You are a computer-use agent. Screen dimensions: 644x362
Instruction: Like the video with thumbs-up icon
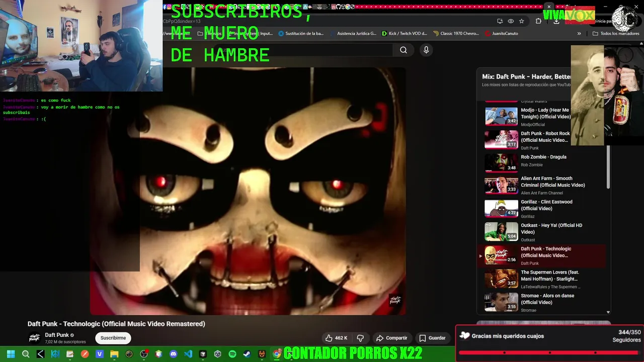[x=337, y=338]
